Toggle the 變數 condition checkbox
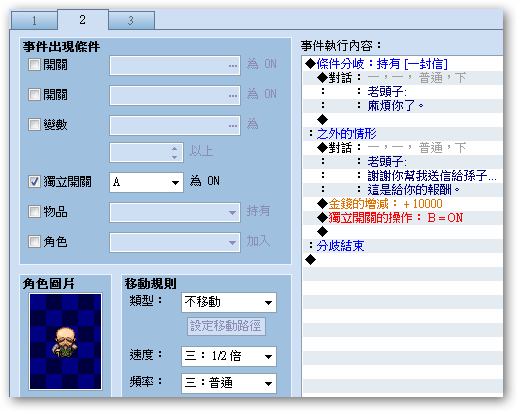Screen dimensions: 517x411 point(34,124)
